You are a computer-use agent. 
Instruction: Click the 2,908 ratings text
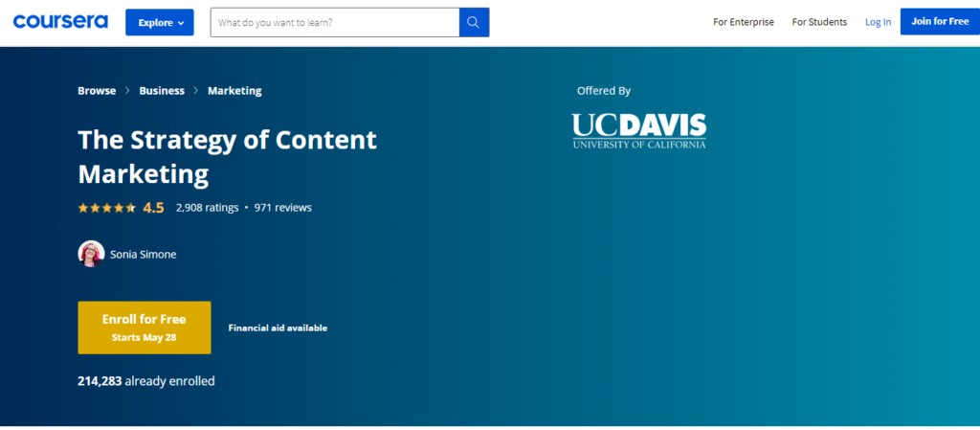click(x=208, y=208)
